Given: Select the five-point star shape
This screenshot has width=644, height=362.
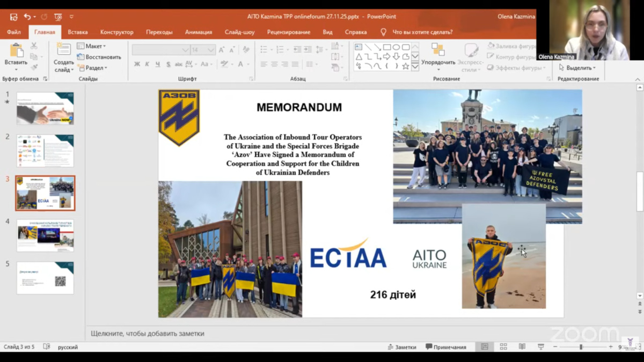Looking at the screenshot, I should (x=405, y=66).
